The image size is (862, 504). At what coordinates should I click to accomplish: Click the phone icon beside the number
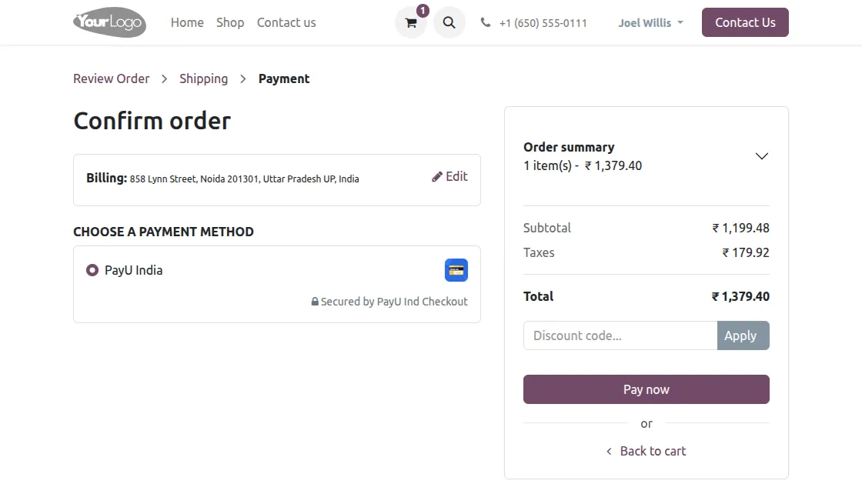click(x=485, y=22)
